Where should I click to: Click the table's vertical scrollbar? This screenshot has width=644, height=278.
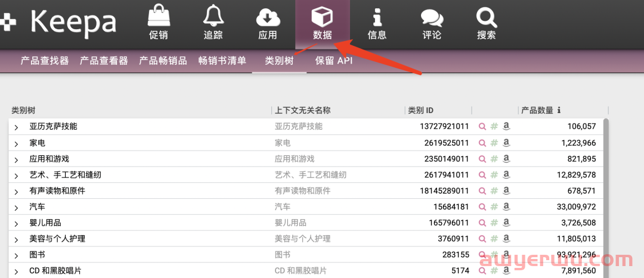coord(606,197)
